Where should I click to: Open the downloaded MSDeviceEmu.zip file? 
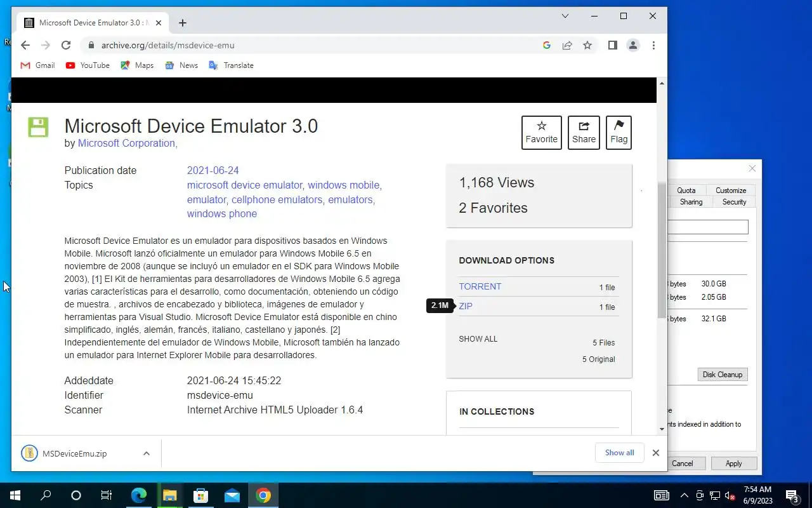[74, 453]
